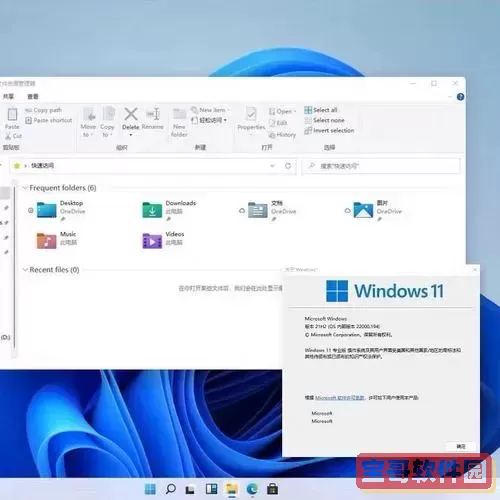This screenshot has height=500, width=500.
Task: Select the Desktop folder icon
Action: (46, 210)
